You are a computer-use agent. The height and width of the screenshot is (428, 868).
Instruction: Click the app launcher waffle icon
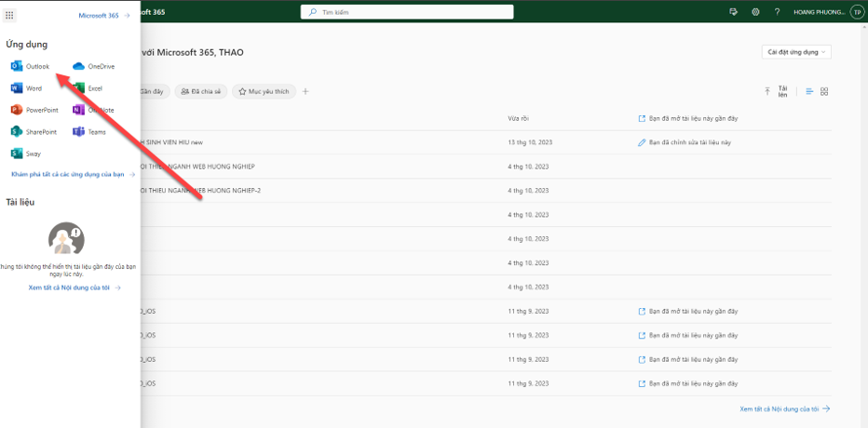(x=9, y=15)
